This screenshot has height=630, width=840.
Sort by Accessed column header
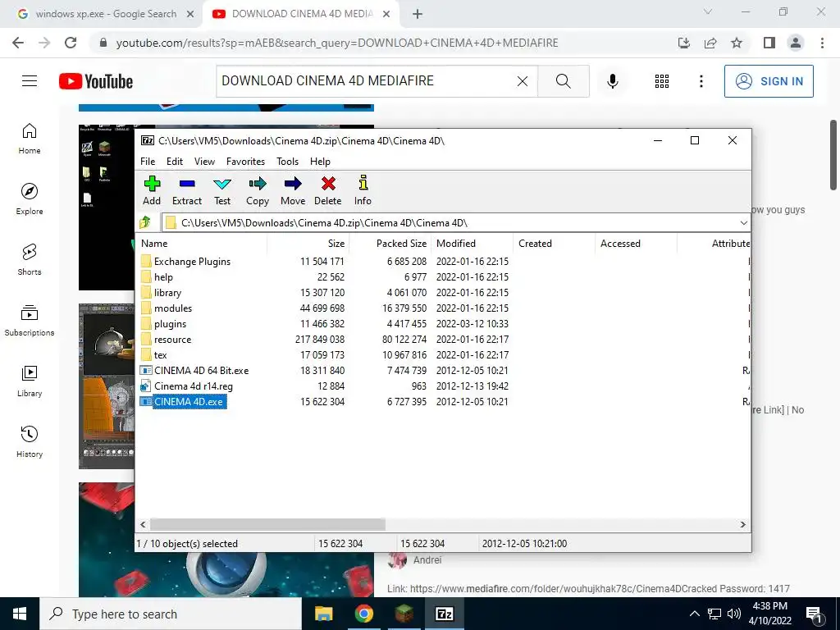[x=636, y=243]
